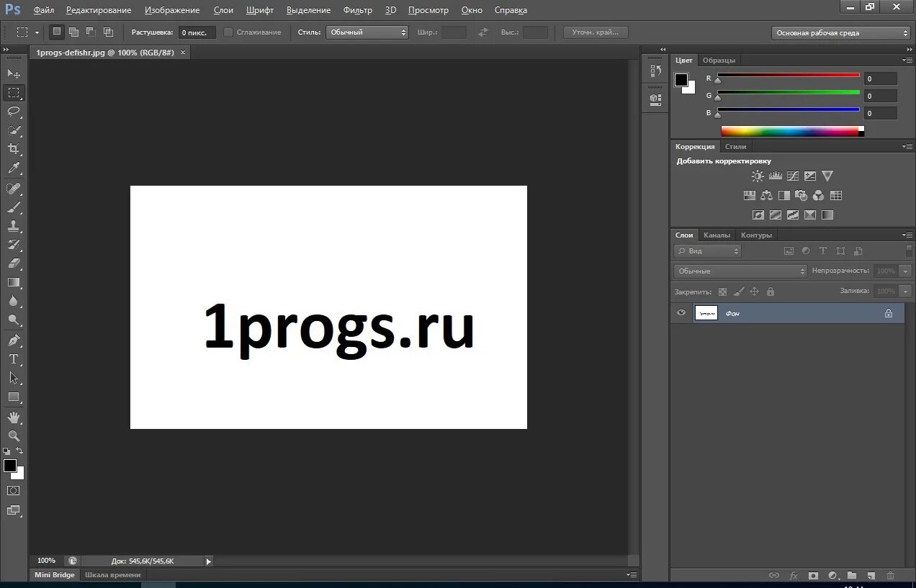Open the Mini Bridge tab
Image resolution: width=916 pixels, height=588 pixels.
(55, 575)
